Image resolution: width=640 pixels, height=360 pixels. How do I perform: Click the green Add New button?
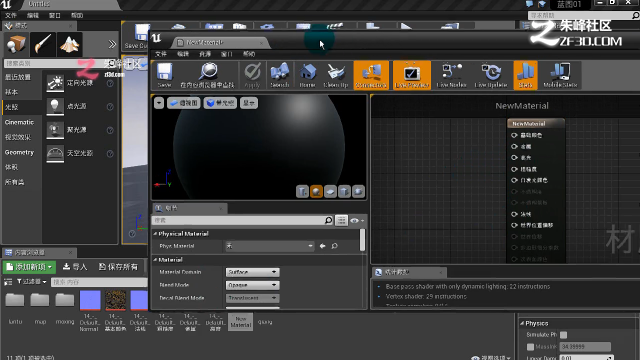coord(29,267)
